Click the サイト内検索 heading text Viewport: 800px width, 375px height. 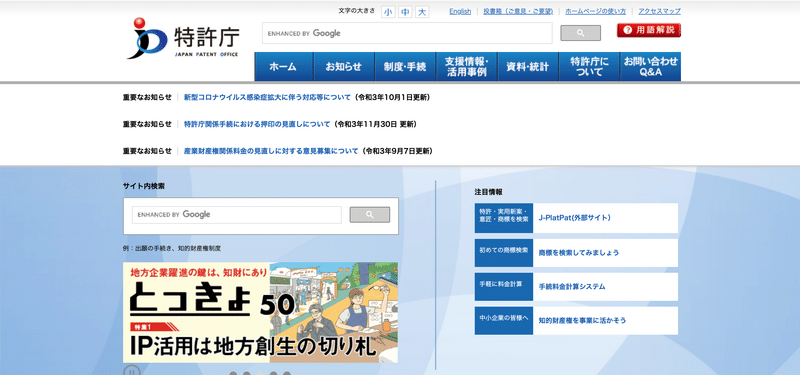coord(144,187)
